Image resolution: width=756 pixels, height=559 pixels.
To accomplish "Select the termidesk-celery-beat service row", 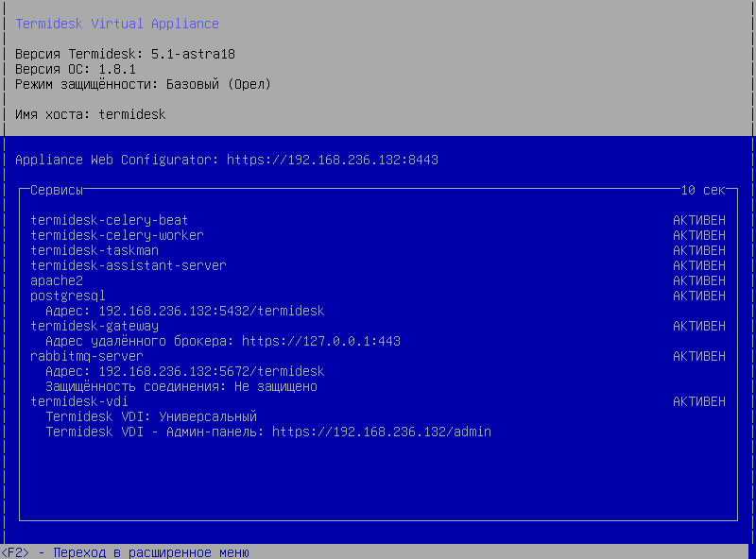I will (378, 220).
